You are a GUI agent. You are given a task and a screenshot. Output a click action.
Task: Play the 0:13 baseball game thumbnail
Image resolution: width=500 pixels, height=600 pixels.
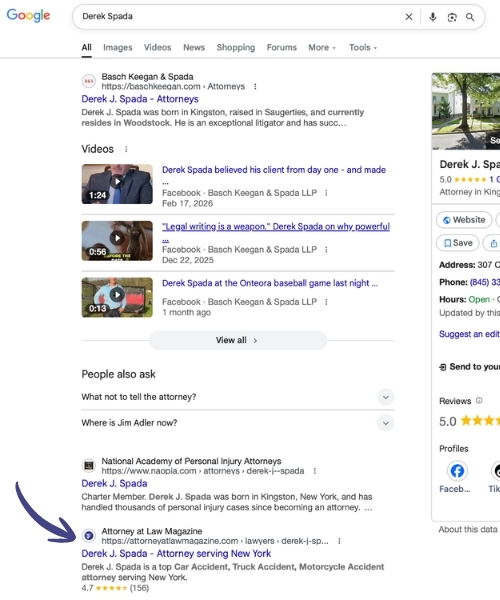117,297
